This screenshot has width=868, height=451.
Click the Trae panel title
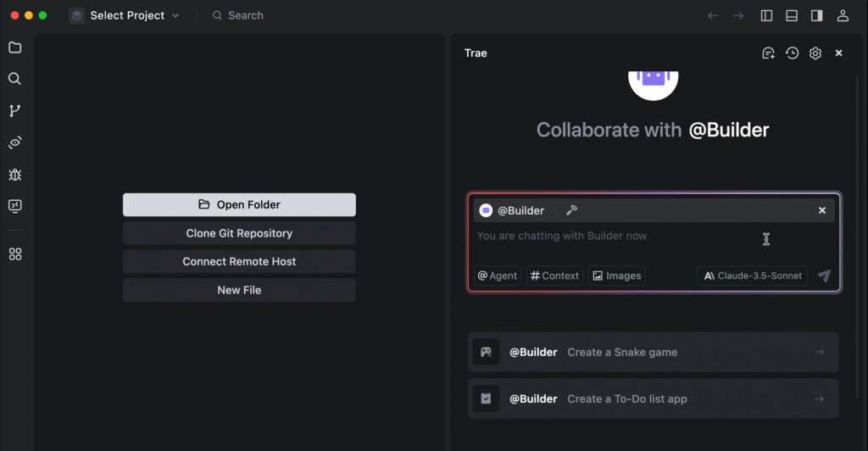[x=476, y=53]
